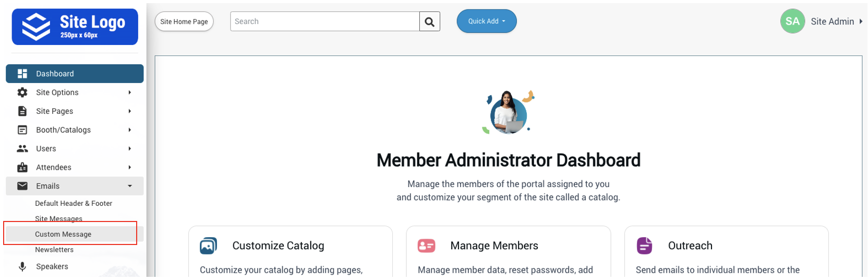
Task: Click the Emails envelope icon
Action: point(22,186)
